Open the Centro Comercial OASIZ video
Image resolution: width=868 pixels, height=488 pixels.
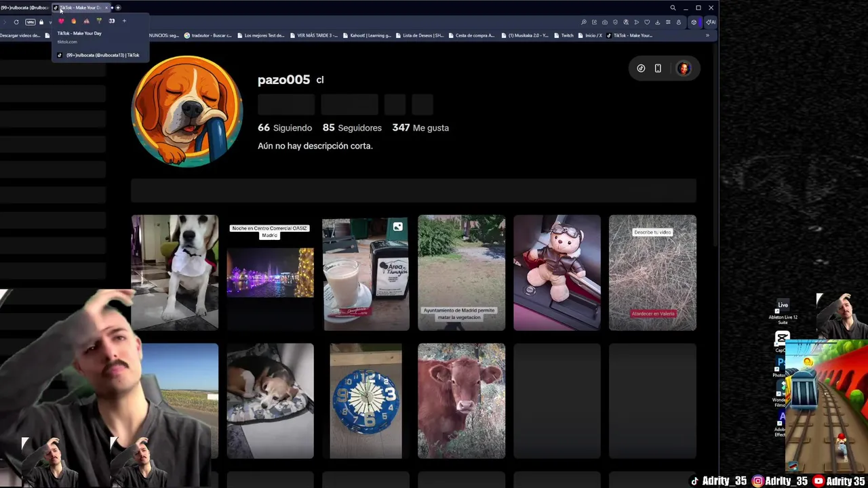click(270, 272)
